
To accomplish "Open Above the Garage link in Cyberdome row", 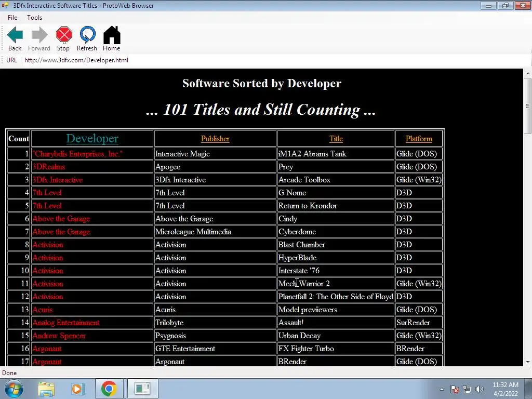I will 61,232.
